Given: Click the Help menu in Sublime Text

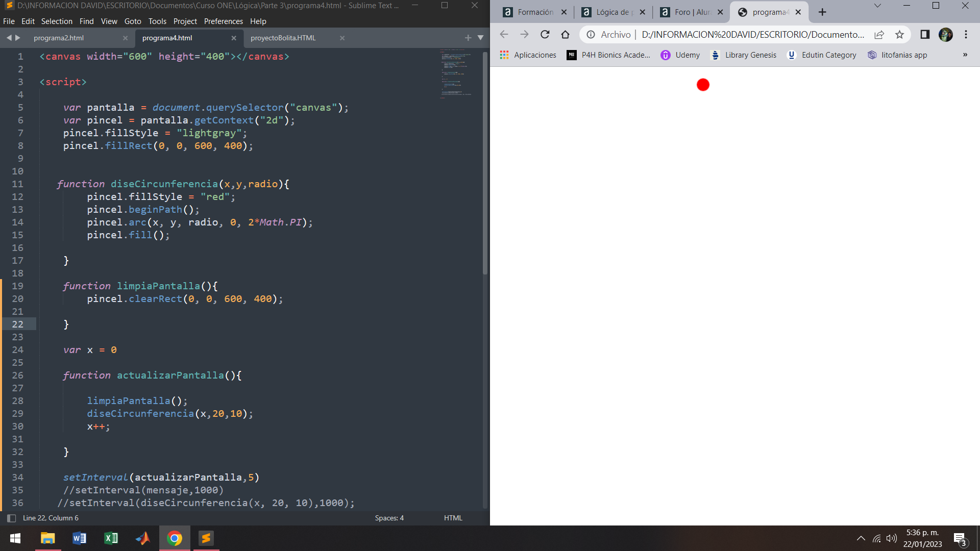Looking at the screenshot, I should [257, 21].
